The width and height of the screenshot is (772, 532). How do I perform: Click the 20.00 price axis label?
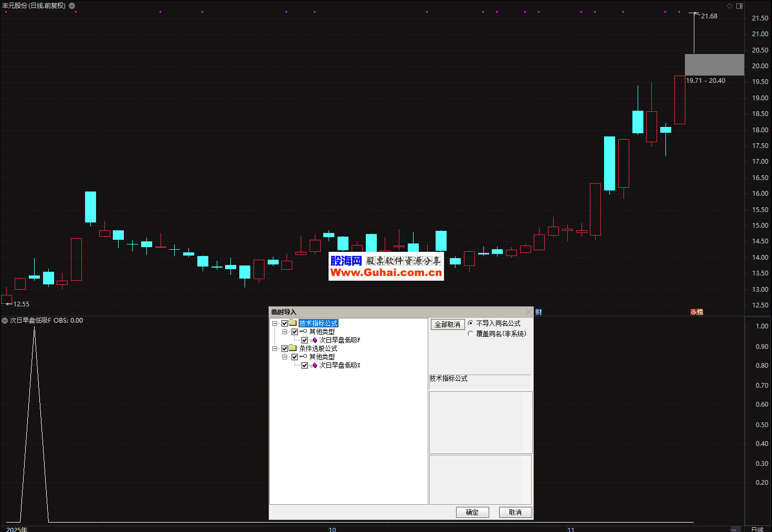pos(760,66)
